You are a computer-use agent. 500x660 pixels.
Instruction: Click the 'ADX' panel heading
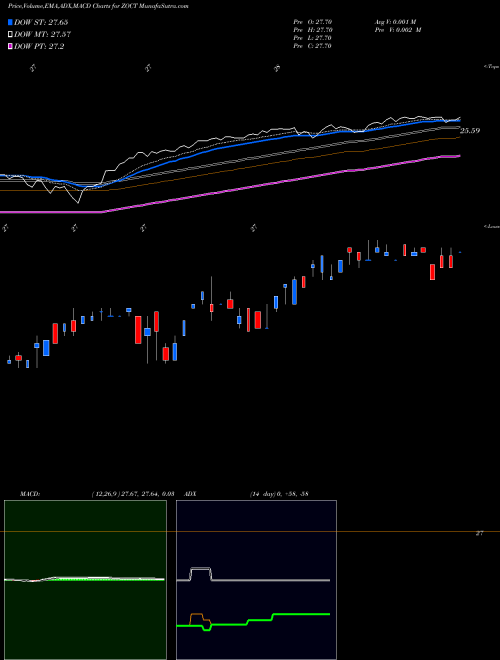pos(190,494)
